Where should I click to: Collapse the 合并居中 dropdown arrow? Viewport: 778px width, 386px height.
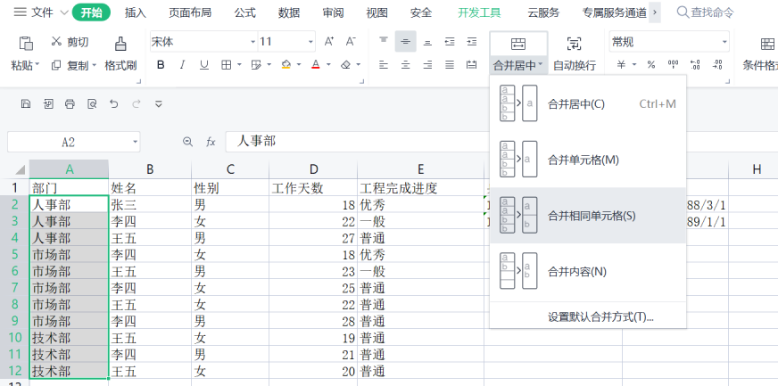point(540,65)
